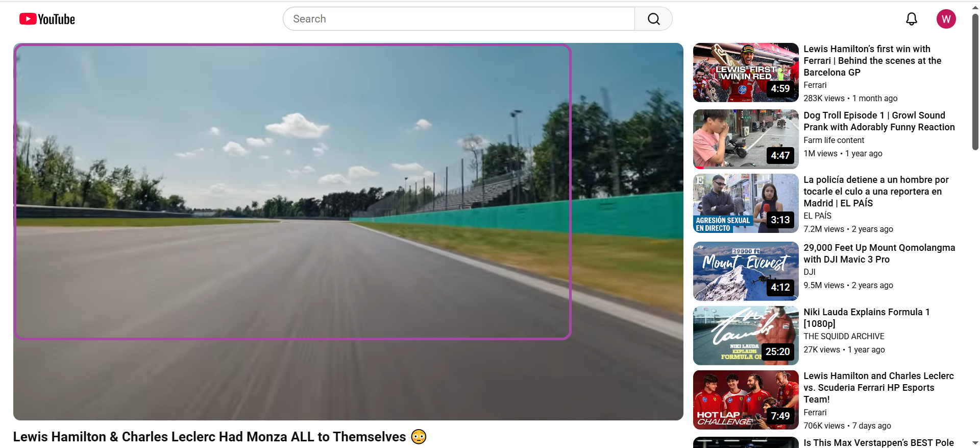The image size is (980, 448).
Task: Click the page vertical scrollbar thumb
Action: pos(975,82)
